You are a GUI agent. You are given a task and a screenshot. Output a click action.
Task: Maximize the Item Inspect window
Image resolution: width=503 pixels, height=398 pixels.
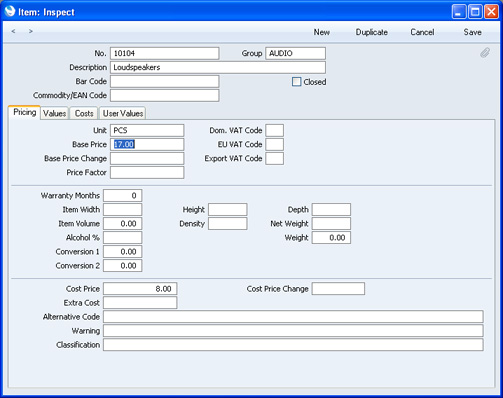pyautogui.click(x=475, y=12)
